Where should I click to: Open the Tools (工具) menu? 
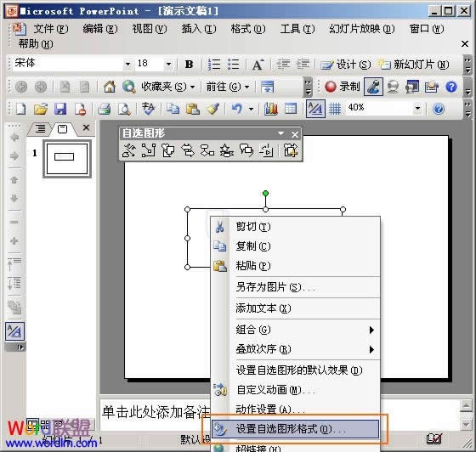[x=297, y=29]
